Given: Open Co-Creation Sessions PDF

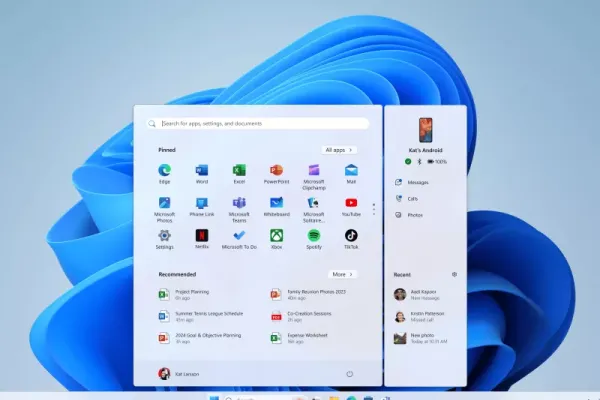Looking at the screenshot, I should pyautogui.click(x=301, y=316).
